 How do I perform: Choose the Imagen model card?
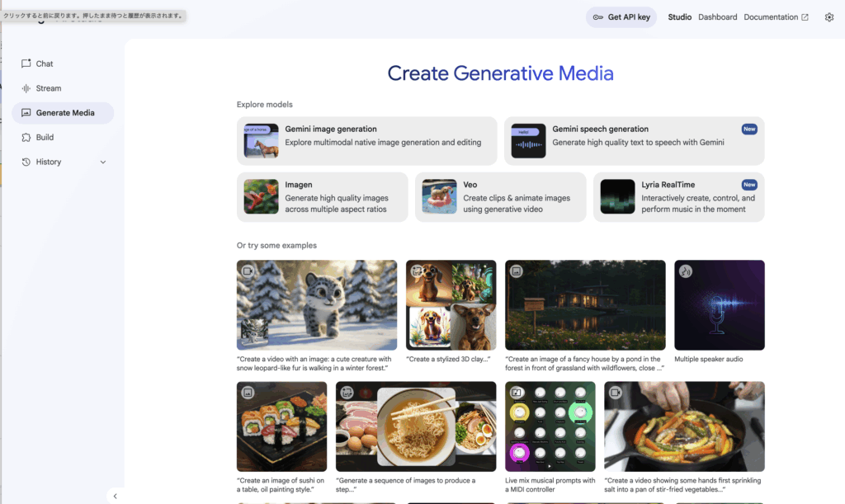point(322,197)
